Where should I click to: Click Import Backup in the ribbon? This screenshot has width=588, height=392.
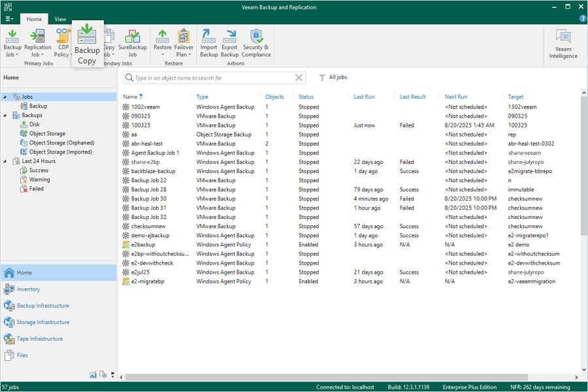pos(209,43)
